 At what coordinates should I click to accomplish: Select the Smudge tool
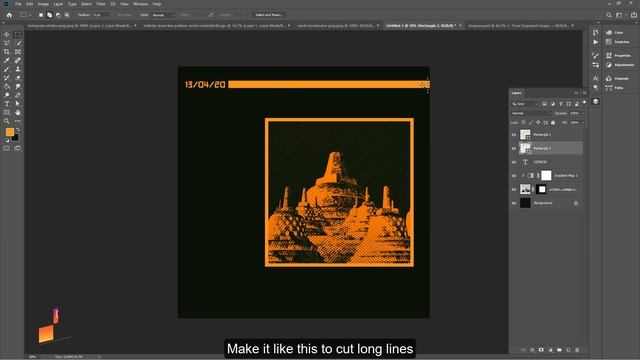[18, 87]
